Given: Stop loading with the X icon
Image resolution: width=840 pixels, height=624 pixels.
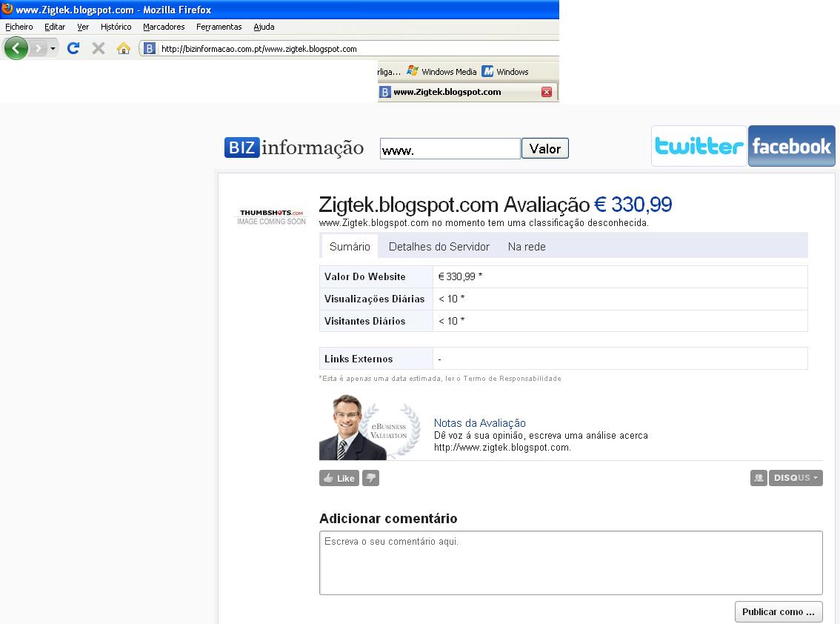Looking at the screenshot, I should click(x=98, y=48).
